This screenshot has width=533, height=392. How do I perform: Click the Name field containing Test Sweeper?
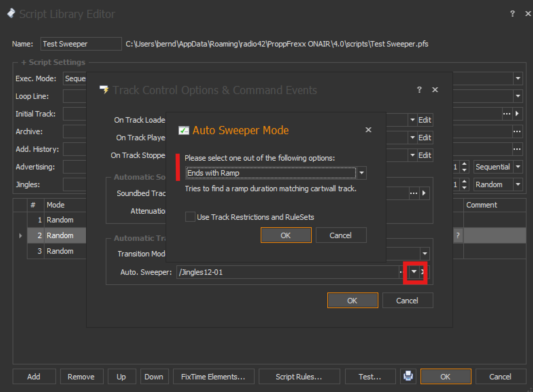tap(81, 44)
